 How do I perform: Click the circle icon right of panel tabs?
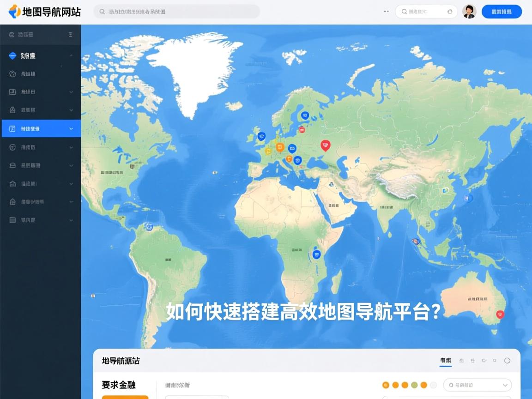pos(507,361)
